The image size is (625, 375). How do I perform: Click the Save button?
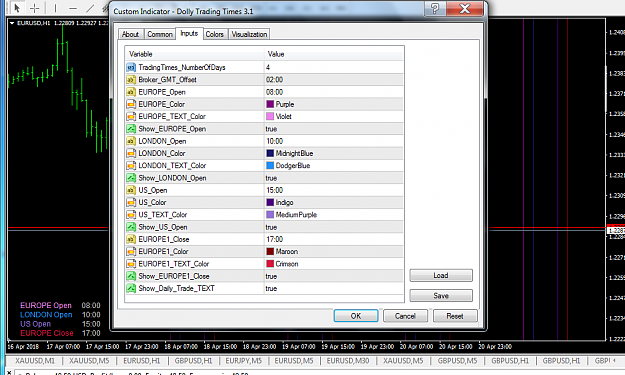[441, 296]
